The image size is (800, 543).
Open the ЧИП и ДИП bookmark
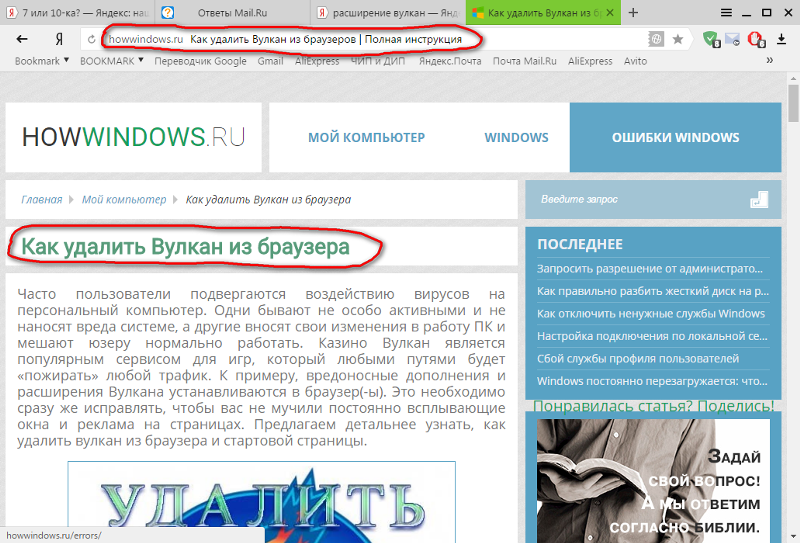(x=378, y=61)
